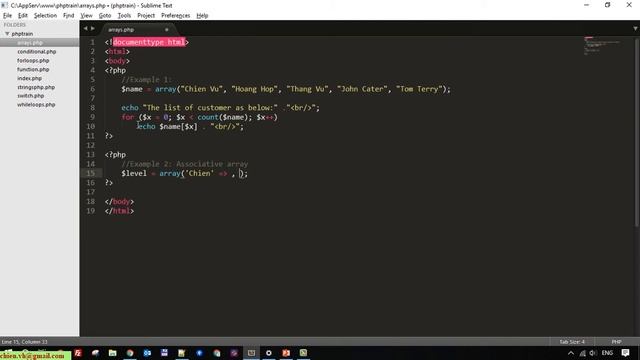Screen dimensions: 640x360
Task: Open the tab list dropdown arrow
Action: coord(635,29)
